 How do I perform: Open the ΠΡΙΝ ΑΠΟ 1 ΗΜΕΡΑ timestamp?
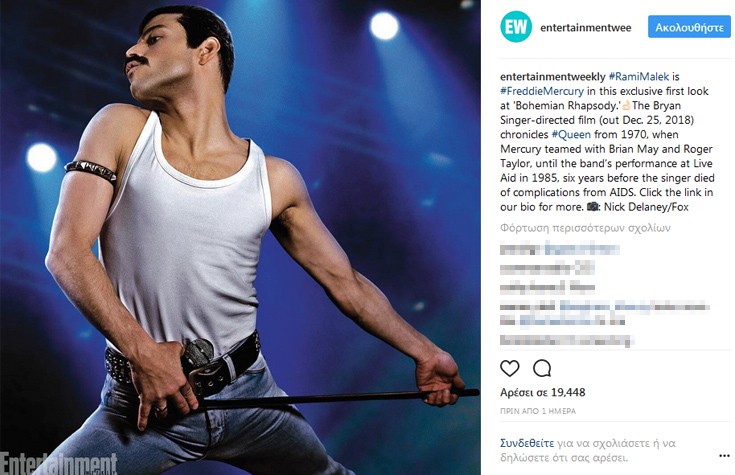coord(538,411)
